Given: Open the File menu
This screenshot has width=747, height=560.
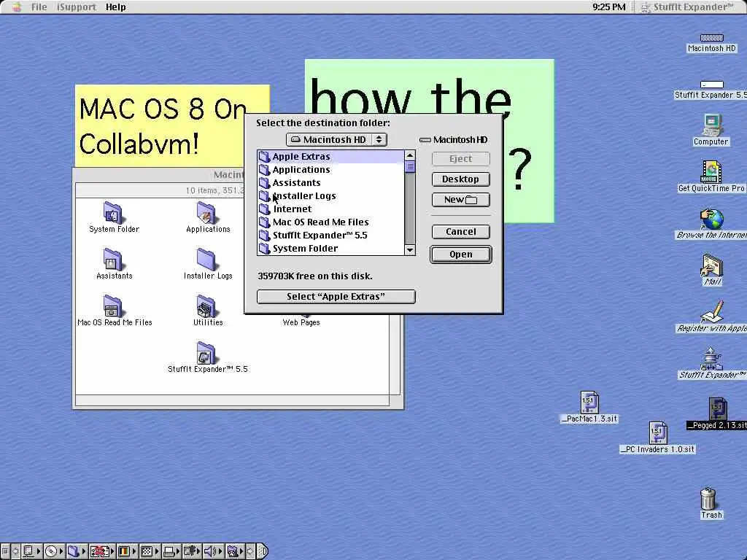Looking at the screenshot, I should pyautogui.click(x=39, y=7).
